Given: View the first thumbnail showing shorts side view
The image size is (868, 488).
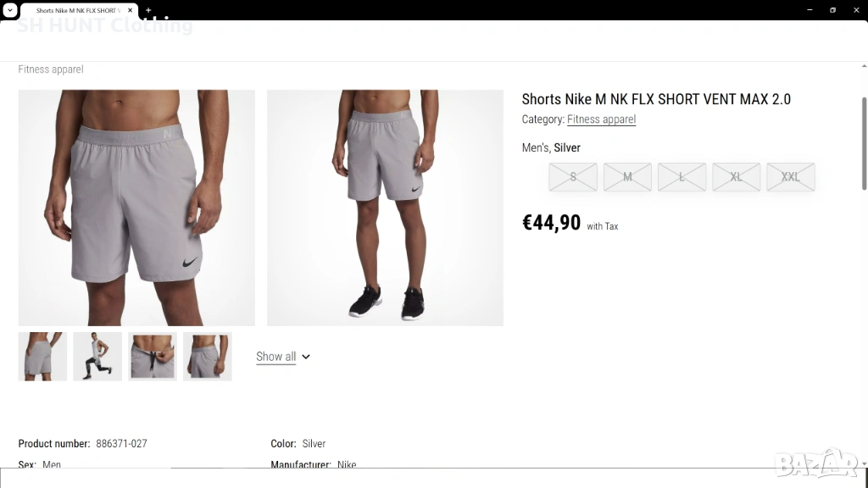Looking at the screenshot, I should 42,357.
